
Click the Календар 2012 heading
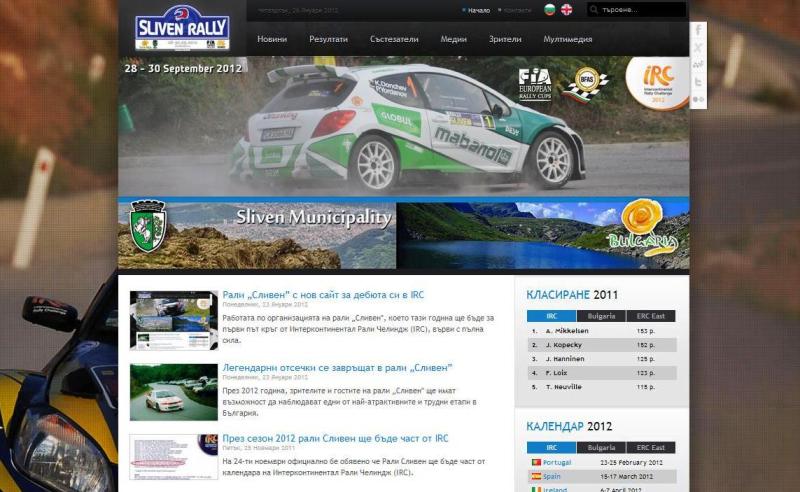[569, 426]
